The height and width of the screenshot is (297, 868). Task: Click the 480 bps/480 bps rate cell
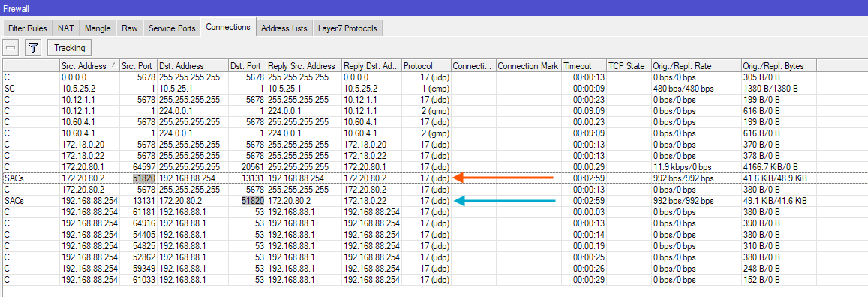696,88
